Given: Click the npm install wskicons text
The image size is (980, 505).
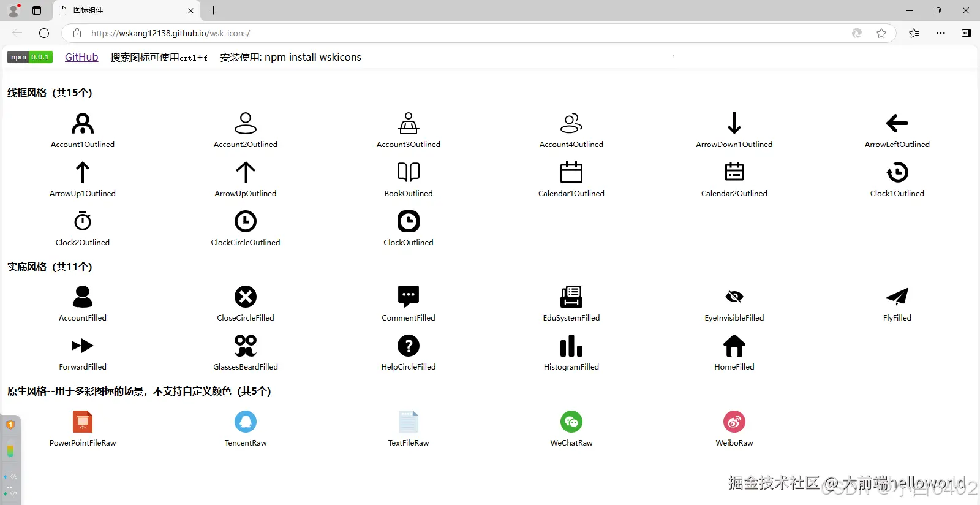Looking at the screenshot, I should pos(313,57).
